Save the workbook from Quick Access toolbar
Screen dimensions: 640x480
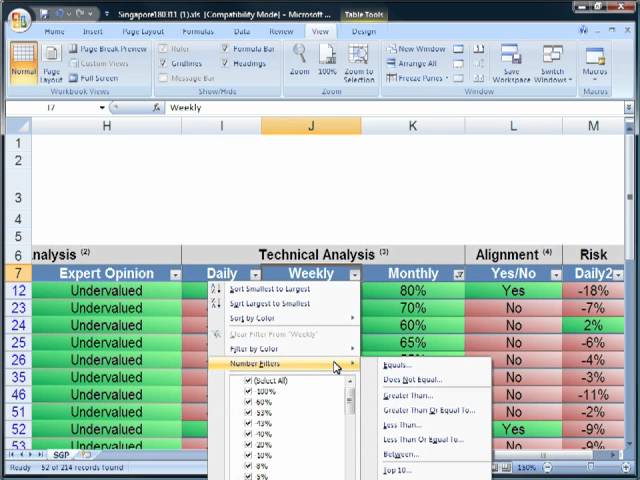pos(44,14)
